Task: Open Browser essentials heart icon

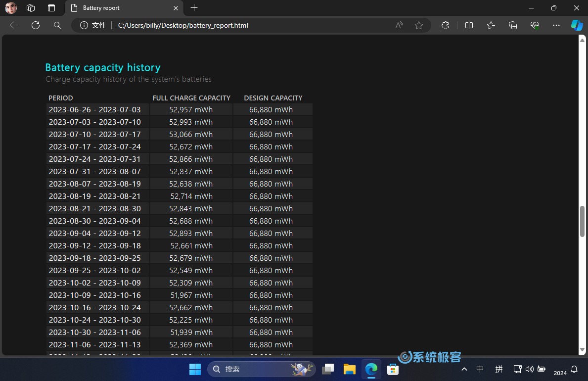Action: 535,25
